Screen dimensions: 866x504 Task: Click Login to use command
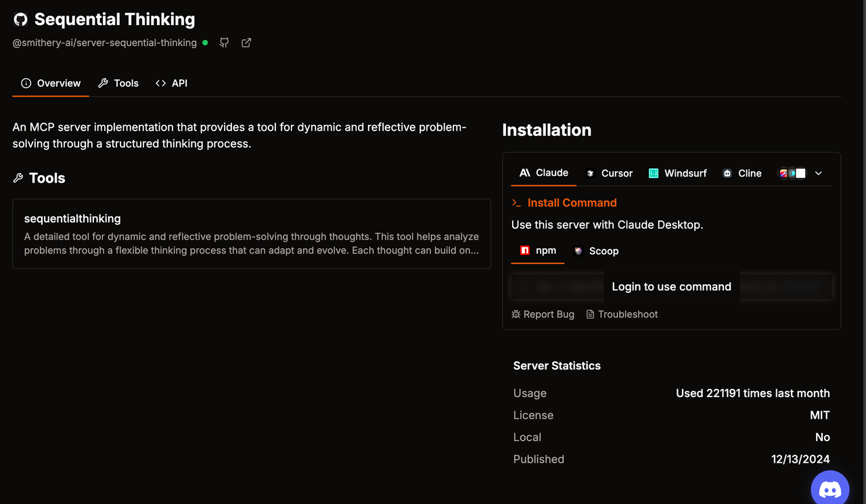(x=671, y=287)
